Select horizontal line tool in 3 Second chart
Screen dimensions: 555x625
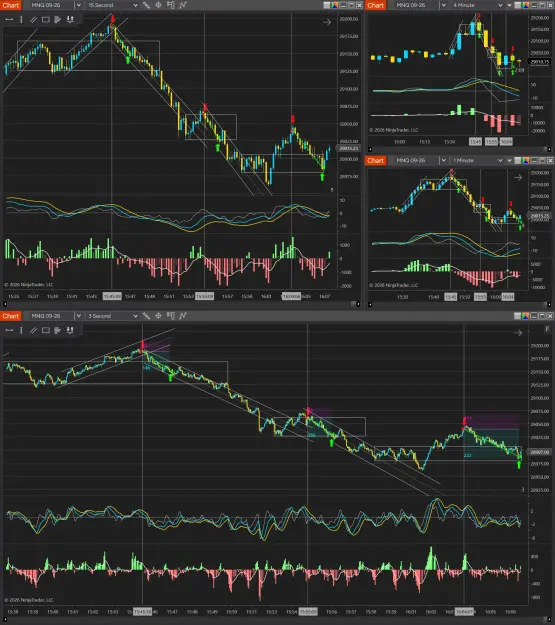pyautogui.click(x=9, y=330)
